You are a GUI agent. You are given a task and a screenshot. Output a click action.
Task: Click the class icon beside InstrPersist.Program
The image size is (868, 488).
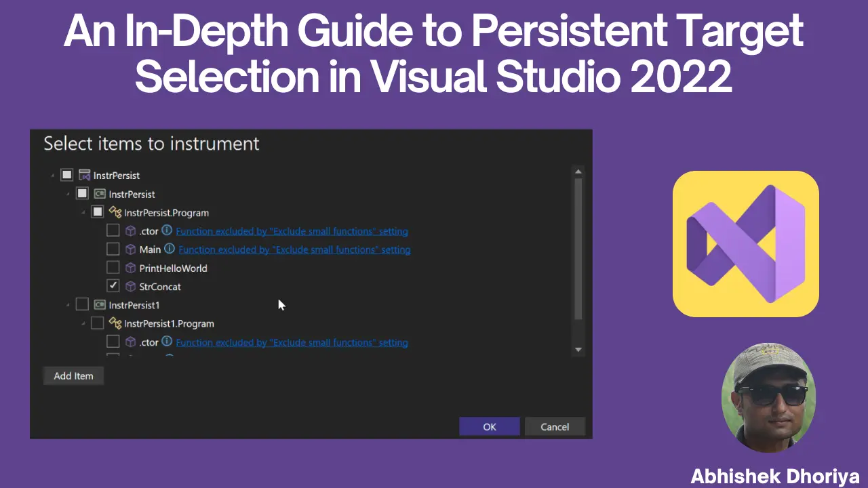[115, 212]
